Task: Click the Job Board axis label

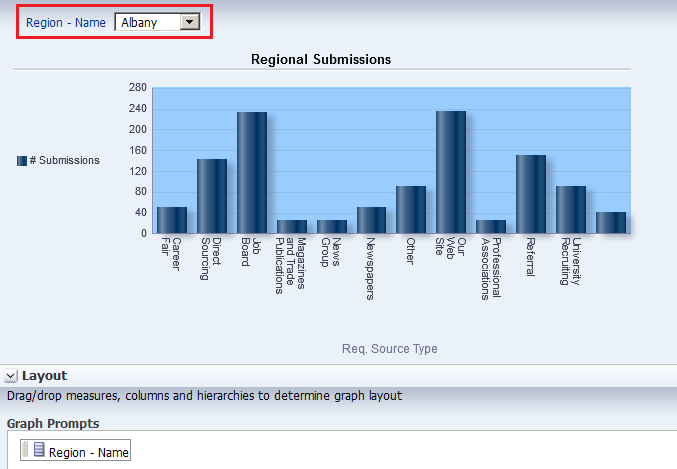Action: pos(251,252)
